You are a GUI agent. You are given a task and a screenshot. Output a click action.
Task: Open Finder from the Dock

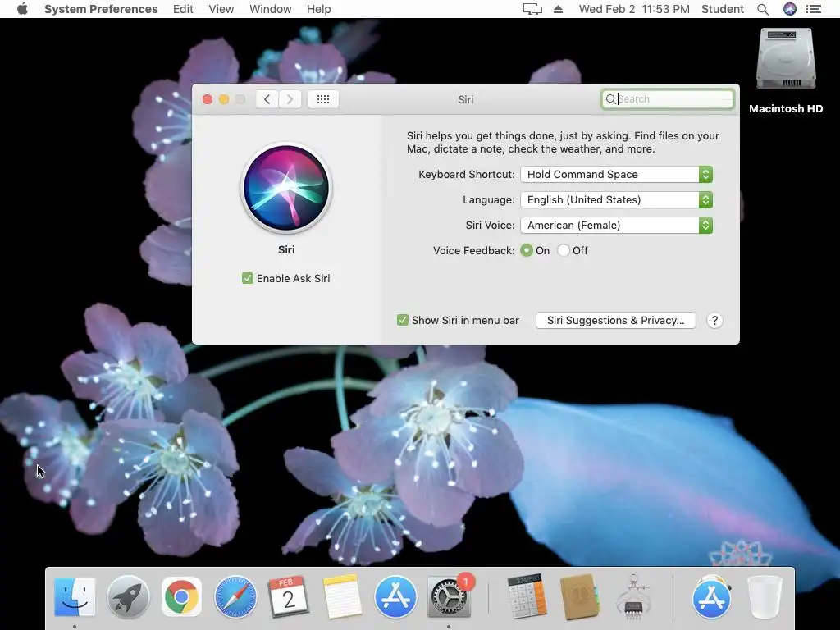coord(75,596)
